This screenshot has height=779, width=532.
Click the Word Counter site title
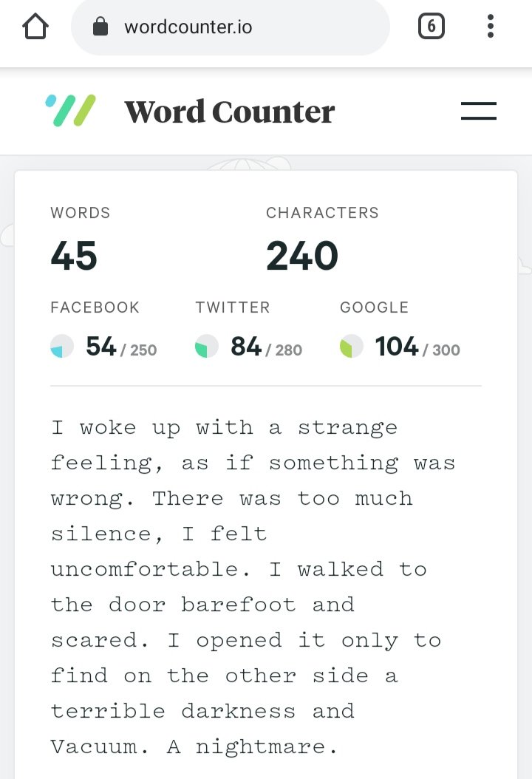coord(230,112)
